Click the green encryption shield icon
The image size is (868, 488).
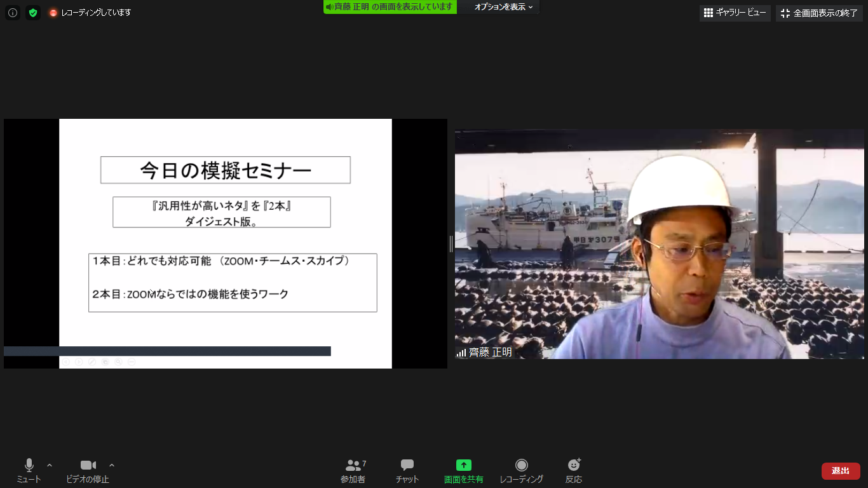33,13
